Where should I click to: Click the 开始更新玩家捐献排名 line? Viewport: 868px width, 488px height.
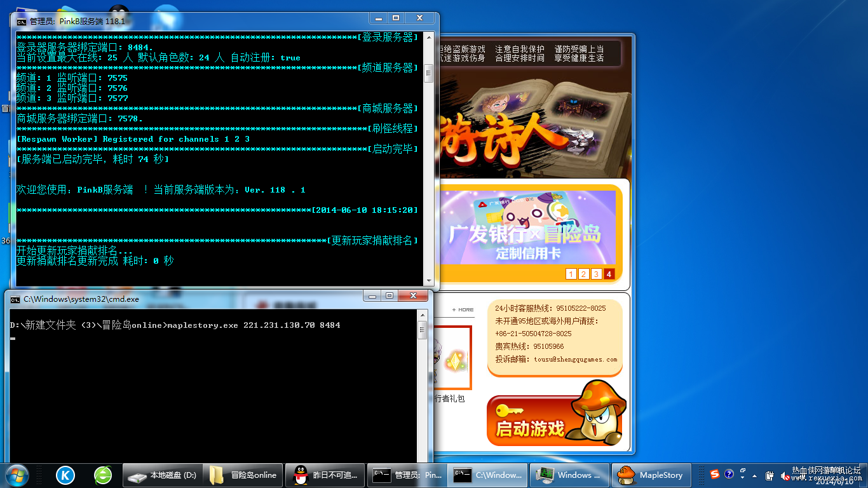coord(74,251)
